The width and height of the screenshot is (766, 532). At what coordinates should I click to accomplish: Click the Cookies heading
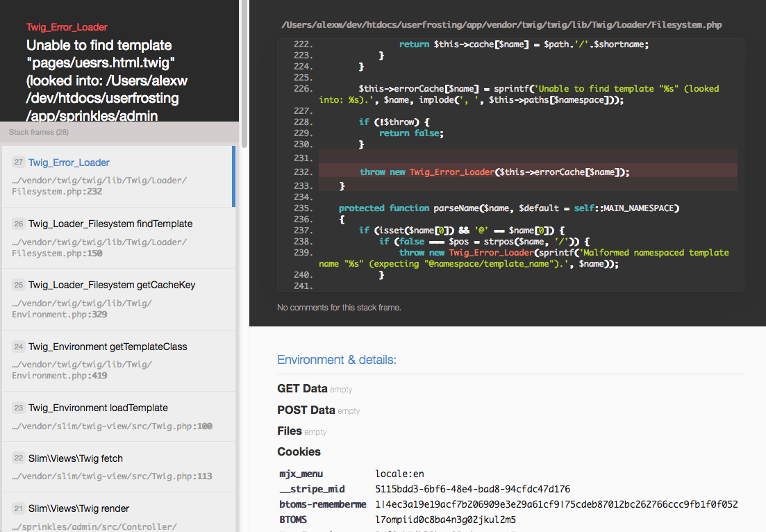point(299,452)
